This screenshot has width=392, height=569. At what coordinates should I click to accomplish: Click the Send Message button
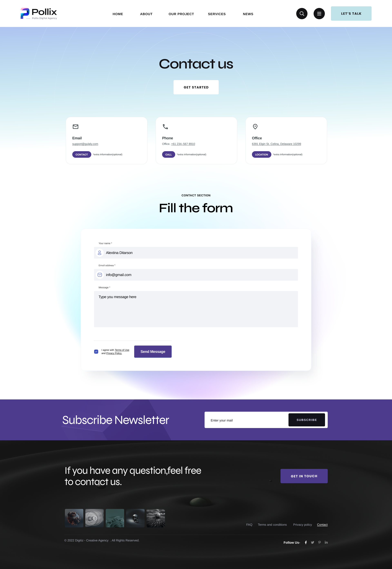click(153, 351)
